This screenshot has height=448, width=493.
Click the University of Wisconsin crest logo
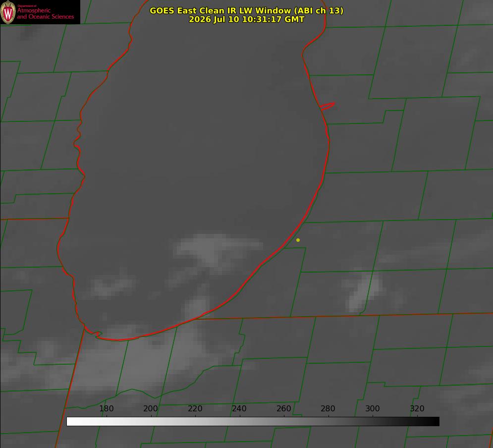tap(8, 12)
